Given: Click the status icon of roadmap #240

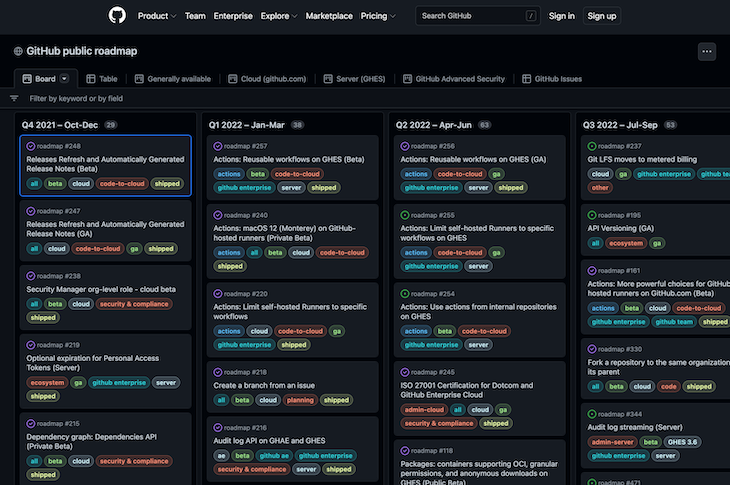Looking at the screenshot, I should pos(217,215).
